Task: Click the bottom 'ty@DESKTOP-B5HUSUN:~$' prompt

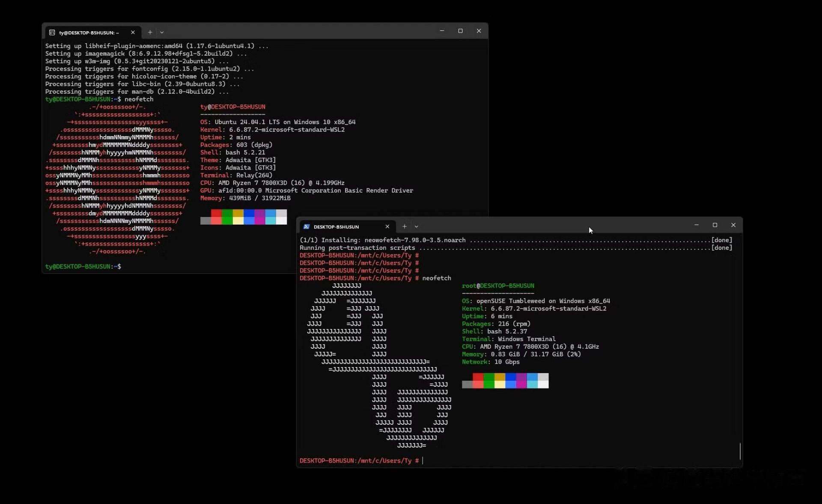Action: tap(83, 267)
